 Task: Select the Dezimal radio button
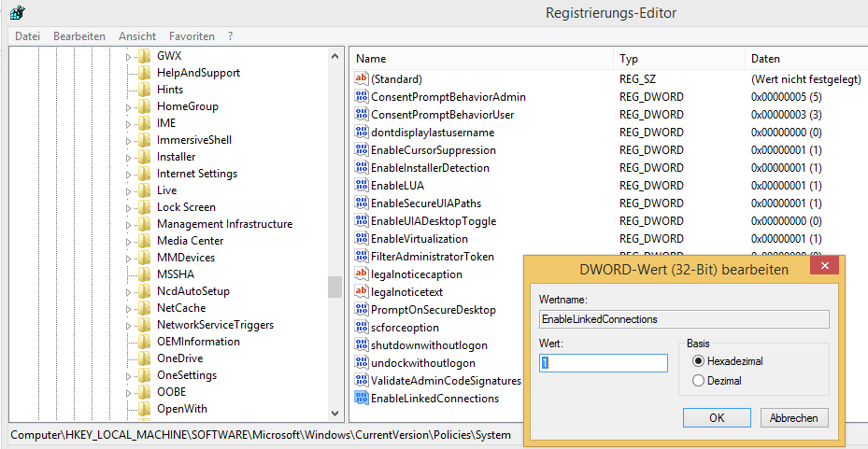(699, 381)
